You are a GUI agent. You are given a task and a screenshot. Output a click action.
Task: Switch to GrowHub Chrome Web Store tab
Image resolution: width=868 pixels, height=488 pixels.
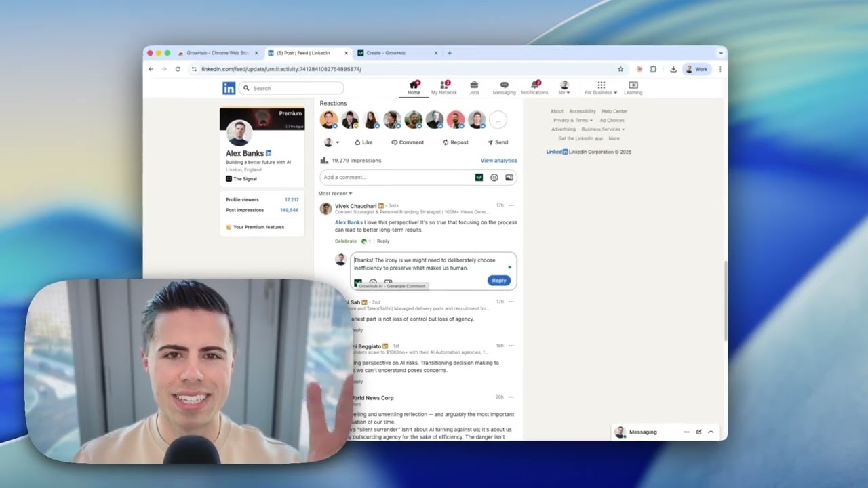point(217,53)
